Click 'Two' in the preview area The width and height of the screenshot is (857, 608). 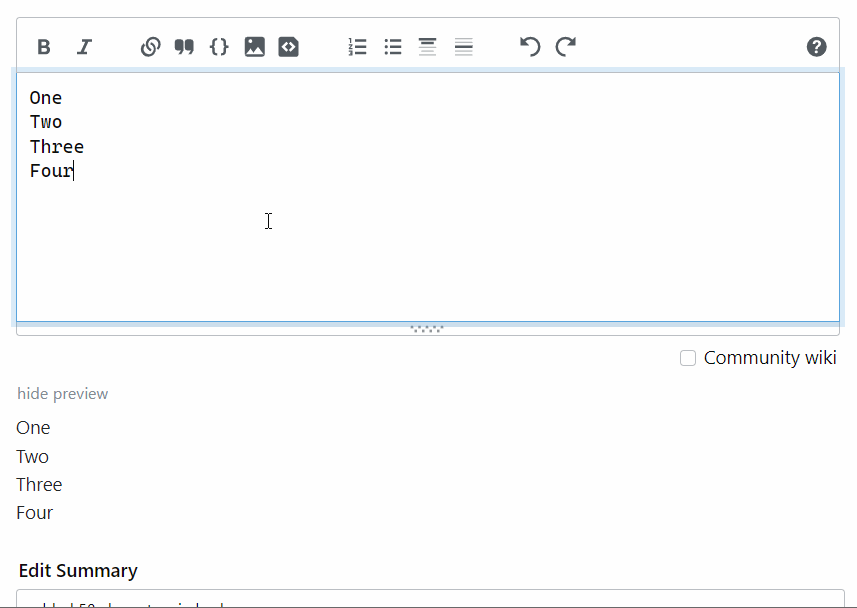[x=32, y=457]
